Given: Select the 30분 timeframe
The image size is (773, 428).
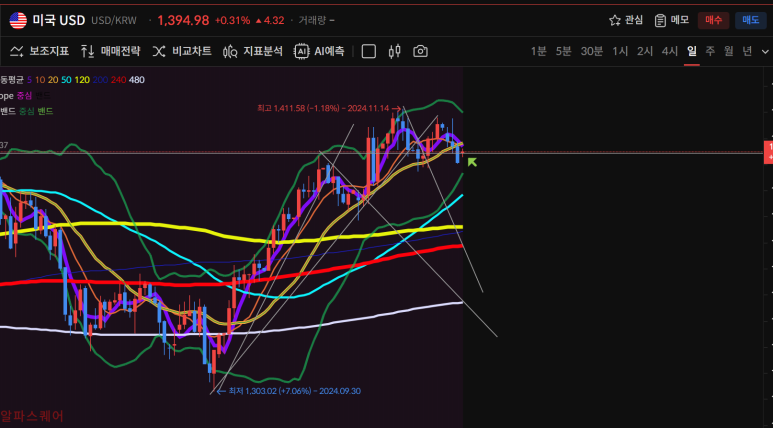Looking at the screenshot, I should 592,51.
